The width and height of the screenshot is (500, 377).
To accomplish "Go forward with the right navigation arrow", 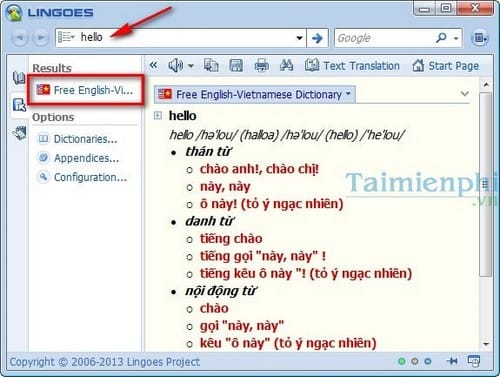I will coord(41,38).
